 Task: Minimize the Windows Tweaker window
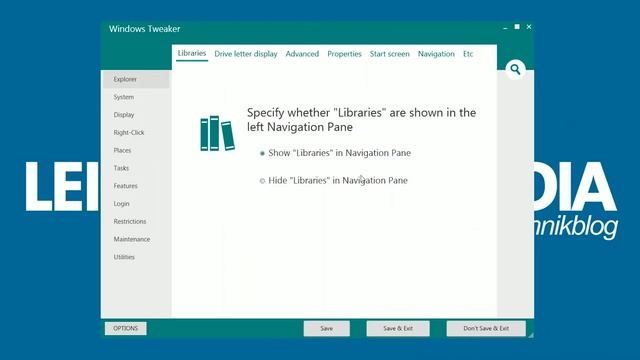505,27
